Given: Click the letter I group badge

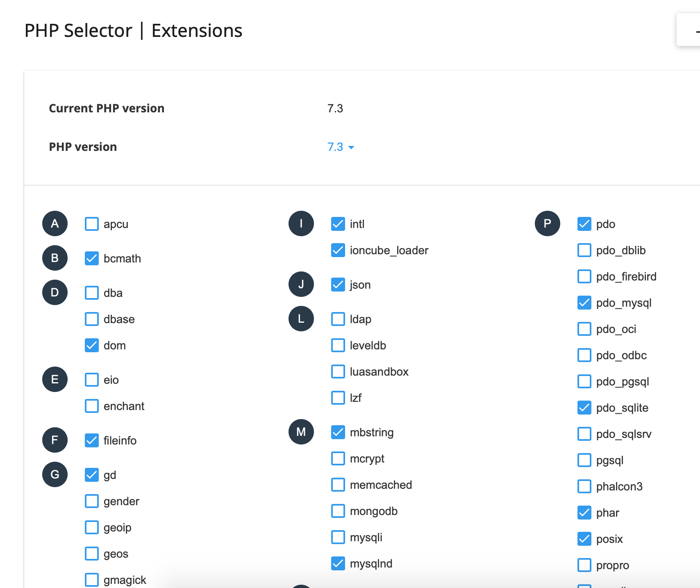Looking at the screenshot, I should pos(301,223).
